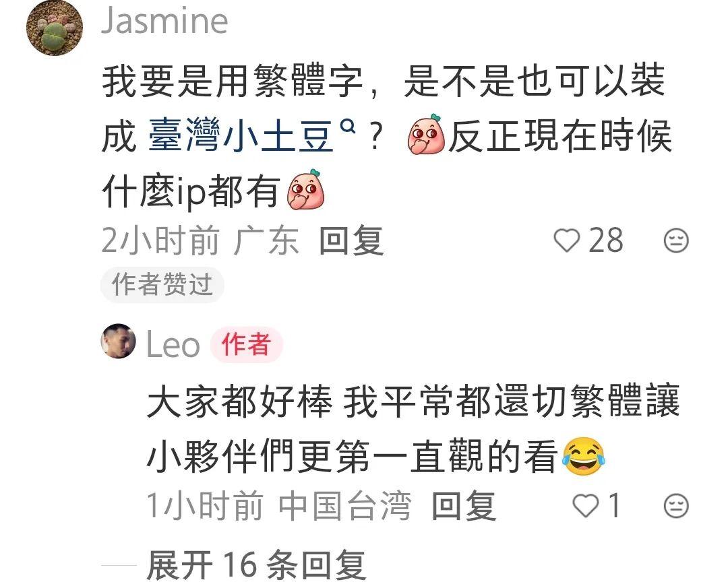This screenshot has width=728, height=586.
Task: Expand the 展开 16 条回复 thread
Action: (x=257, y=564)
